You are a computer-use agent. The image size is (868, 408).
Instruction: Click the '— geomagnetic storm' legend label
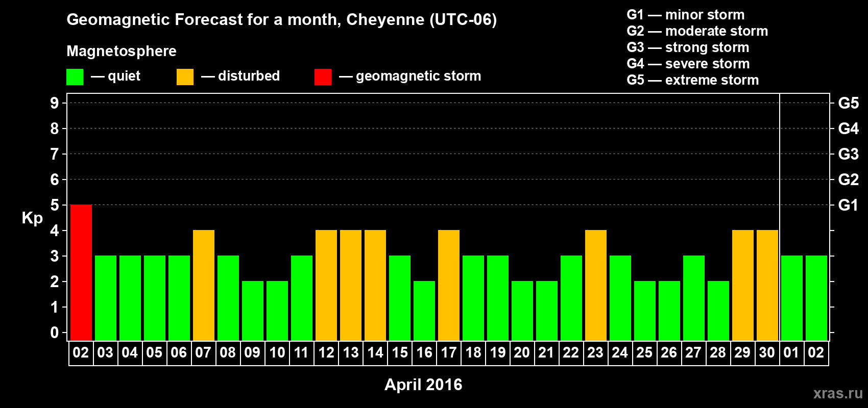click(x=410, y=76)
